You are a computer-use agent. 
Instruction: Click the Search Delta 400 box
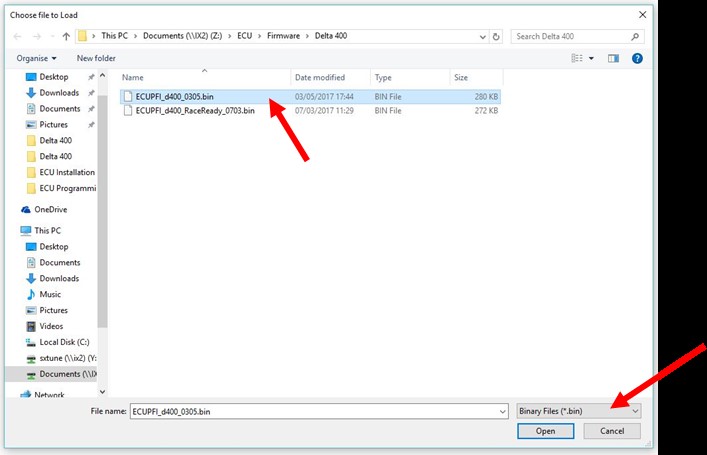click(574, 36)
